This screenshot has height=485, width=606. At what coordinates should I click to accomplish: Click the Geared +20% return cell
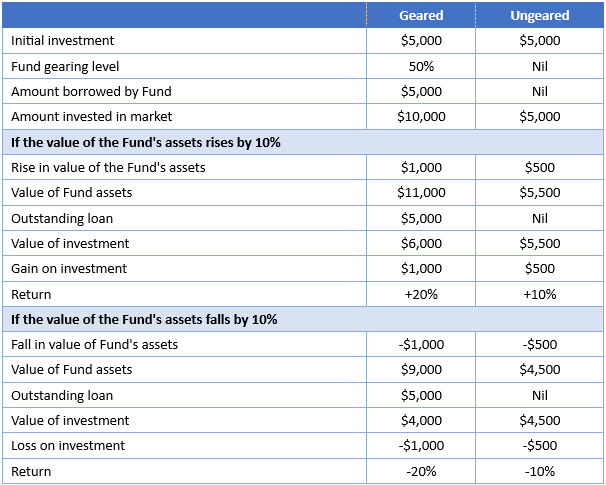coord(421,295)
